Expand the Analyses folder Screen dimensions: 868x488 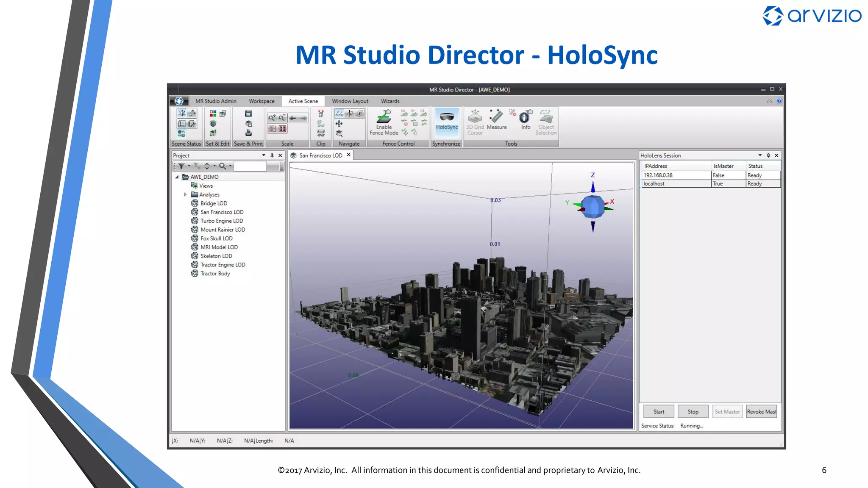click(185, 194)
